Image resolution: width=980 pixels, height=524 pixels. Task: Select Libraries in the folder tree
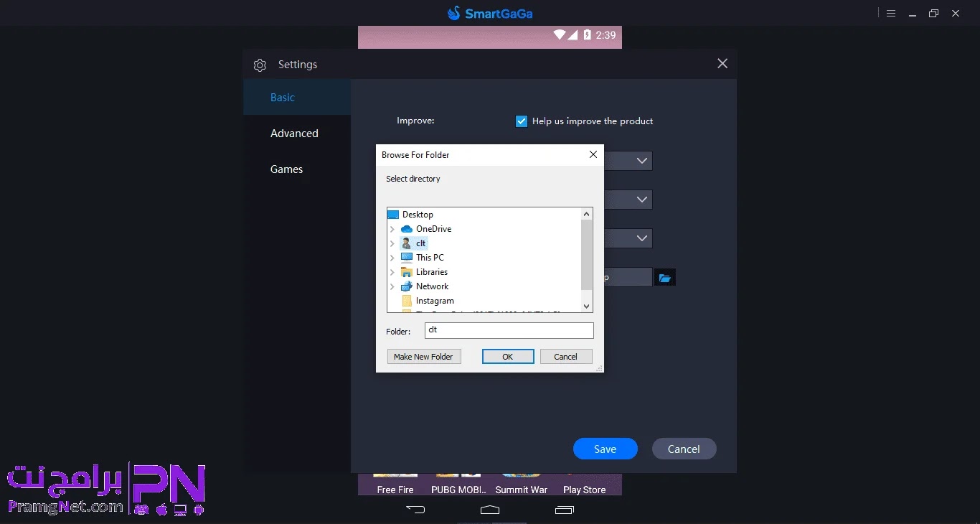pos(432,272)
